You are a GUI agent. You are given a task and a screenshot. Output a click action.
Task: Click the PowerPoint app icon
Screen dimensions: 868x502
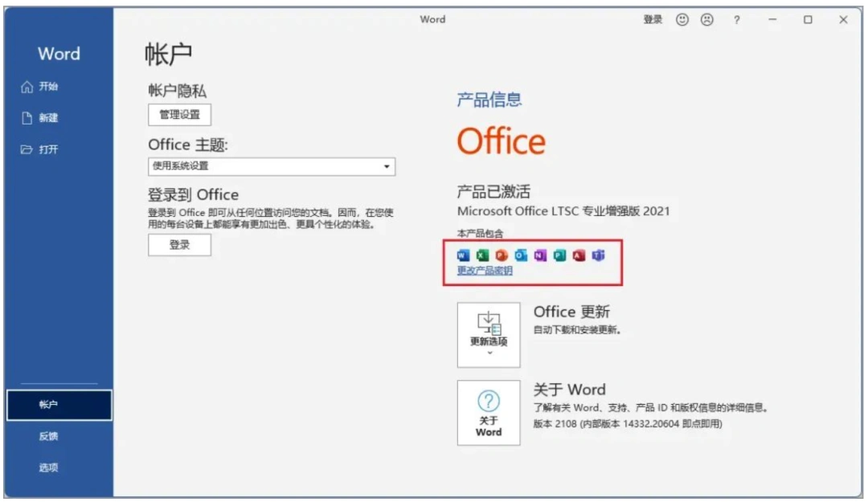[502, 255]
